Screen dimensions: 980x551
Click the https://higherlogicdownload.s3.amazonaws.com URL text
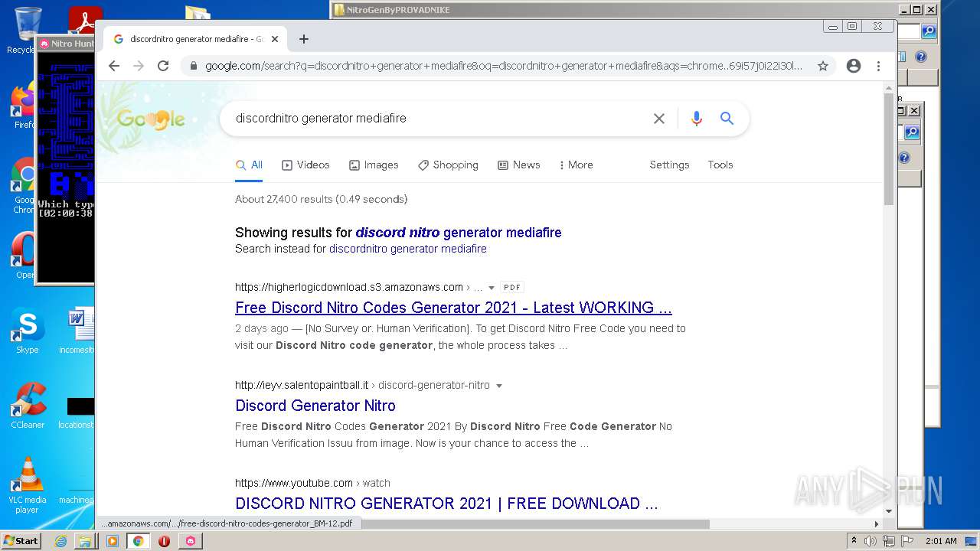coord(349,287)
